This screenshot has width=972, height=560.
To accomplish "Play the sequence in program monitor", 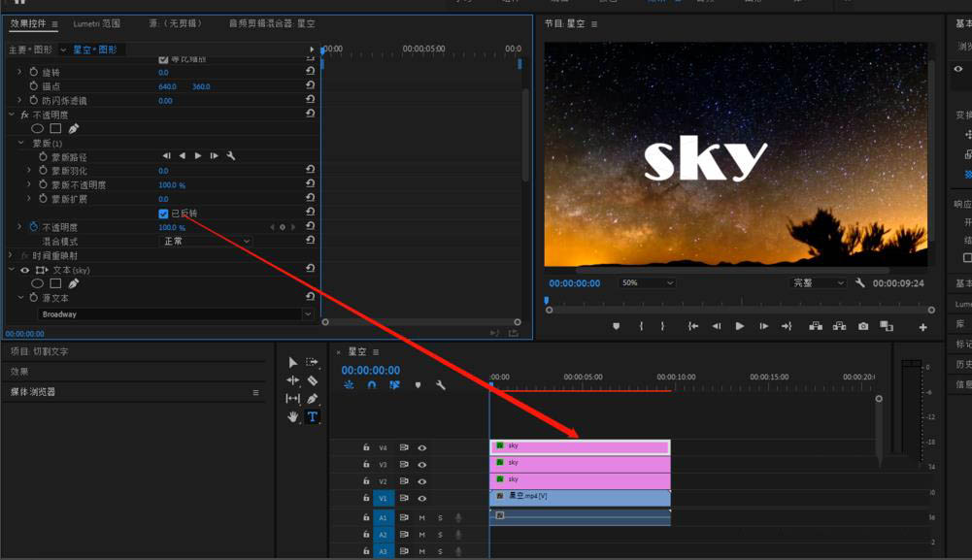I will pyautogui.click(x=740, y=326).
